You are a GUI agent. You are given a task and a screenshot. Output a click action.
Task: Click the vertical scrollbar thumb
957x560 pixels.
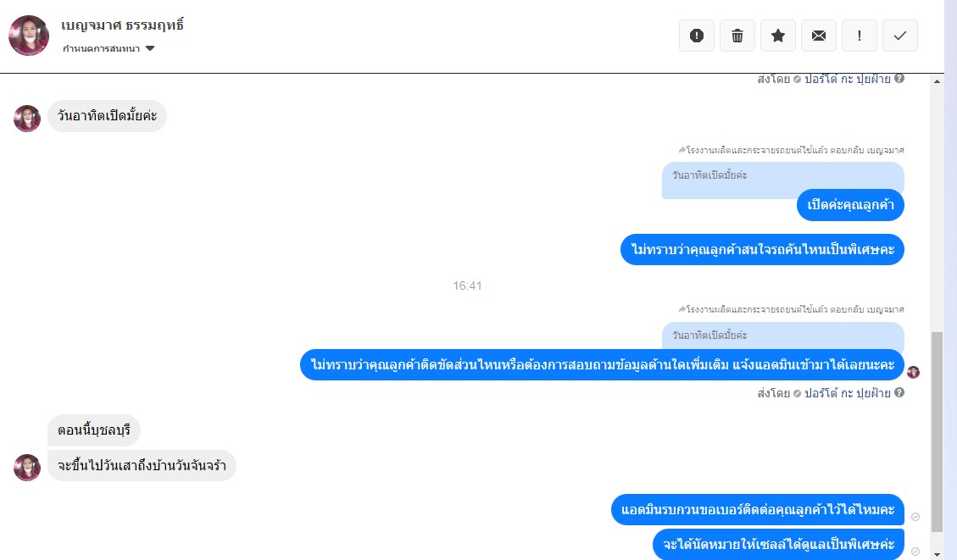pyautogui.click(x=937, y=438)
